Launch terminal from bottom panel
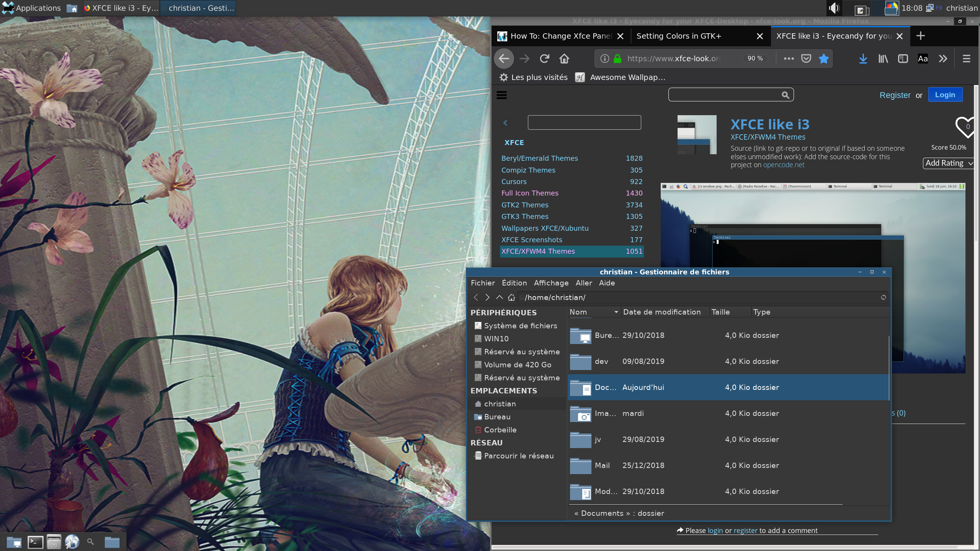 pos(35,542)
